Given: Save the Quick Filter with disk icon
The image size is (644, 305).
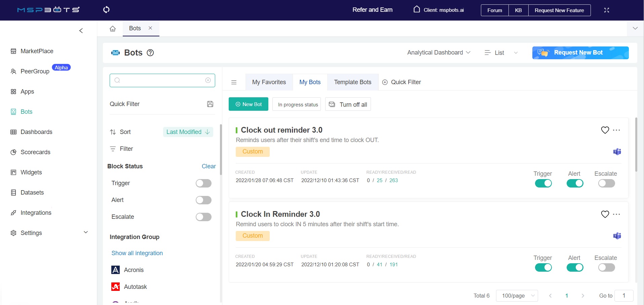Looking at the screenshot, I should [x=210, y=104].
